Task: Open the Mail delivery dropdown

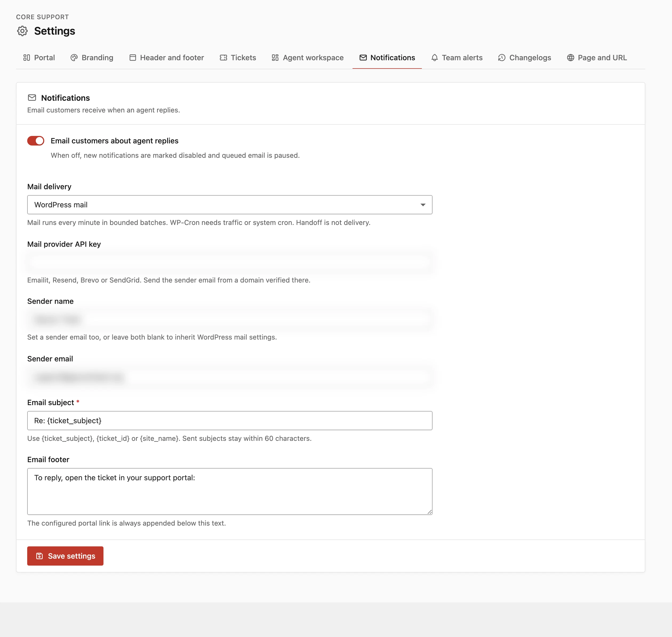Action: click(230, 205)
